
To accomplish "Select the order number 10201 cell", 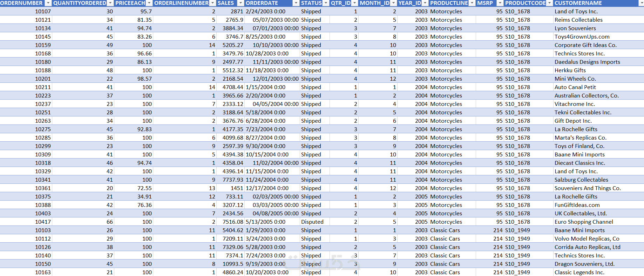I will coord(26,79).
